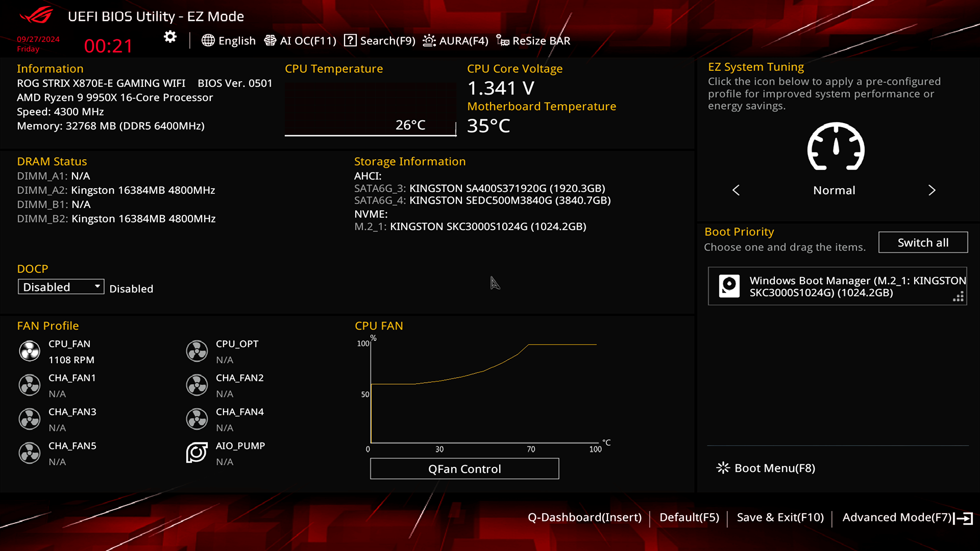Toggle ReSize BAR setting
The height and width of the screenshot is (551, 980).
pyautogui.click(x=533, y=41)
